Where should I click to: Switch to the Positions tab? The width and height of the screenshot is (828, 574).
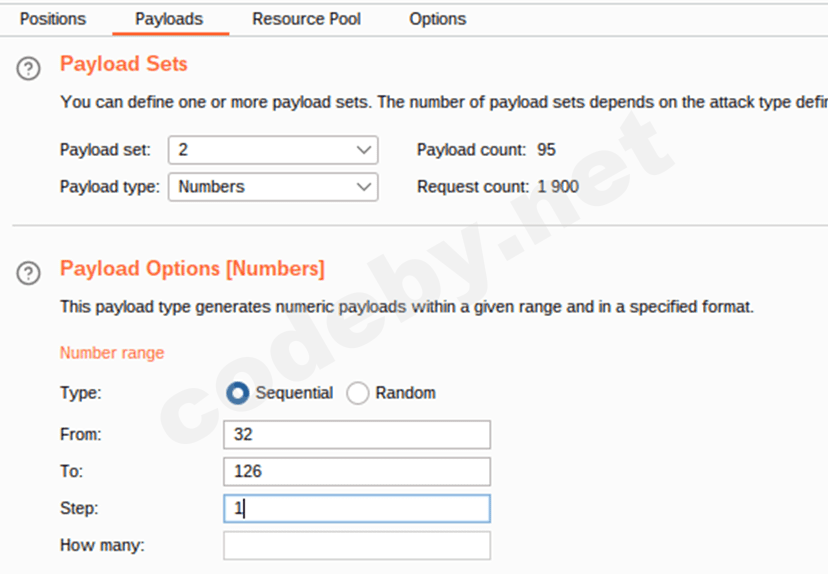(53, 19)
